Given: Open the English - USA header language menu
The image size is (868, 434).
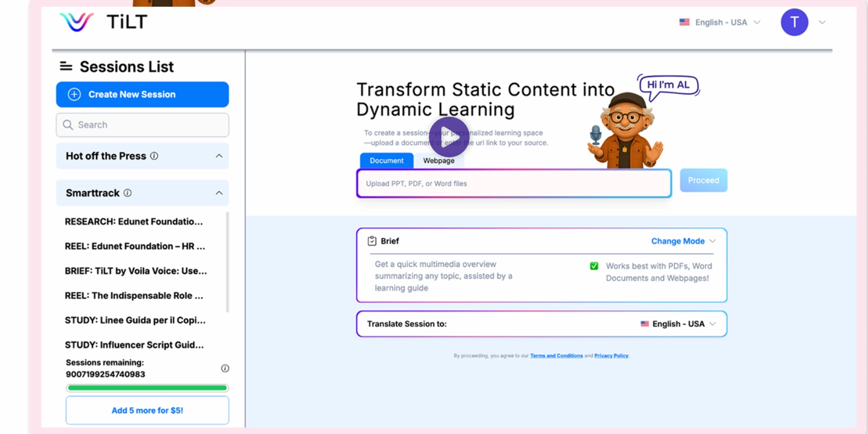Looking at the screenshot, I should tap(720, 22).
